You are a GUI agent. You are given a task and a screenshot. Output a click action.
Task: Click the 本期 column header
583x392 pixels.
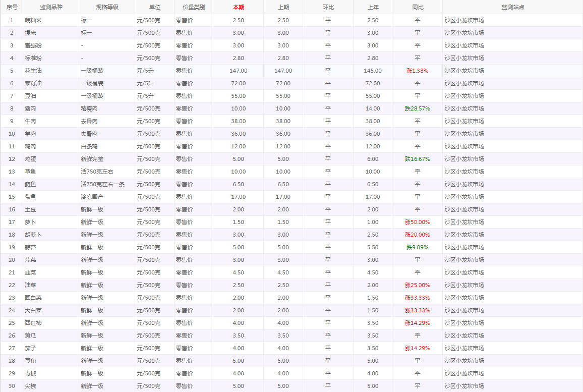(x=238, y=7)
